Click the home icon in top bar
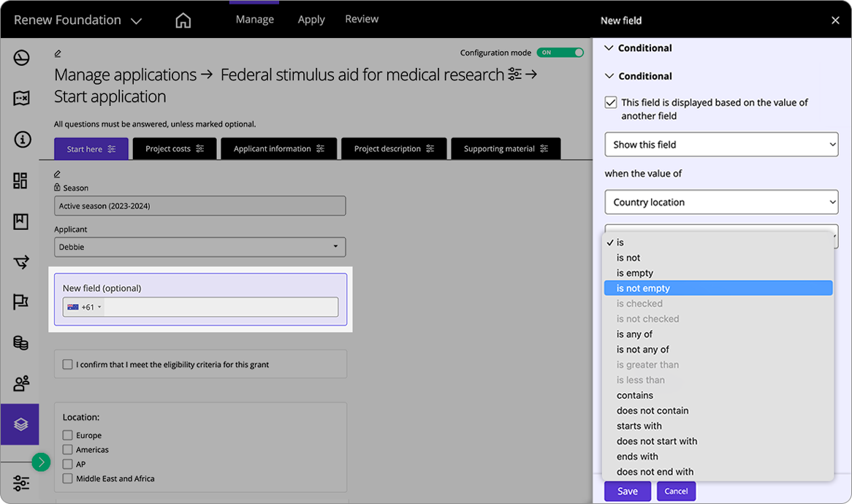 [x=183, y=20]
